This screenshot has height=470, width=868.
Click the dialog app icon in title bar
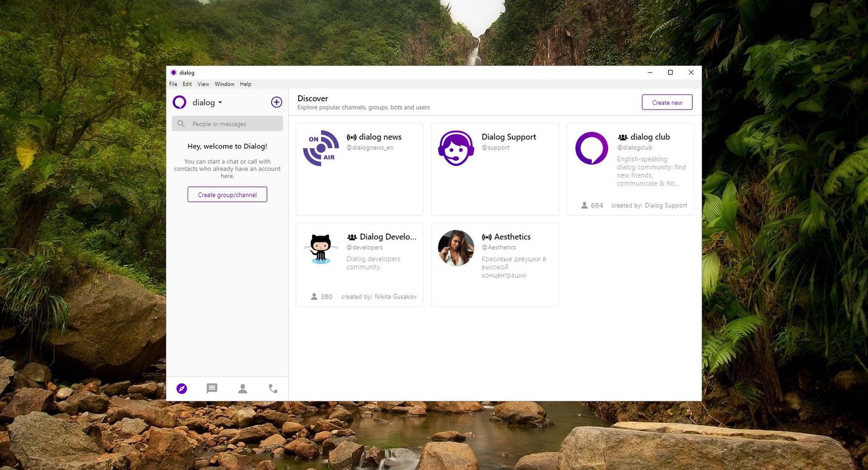[x=174, y=73]
